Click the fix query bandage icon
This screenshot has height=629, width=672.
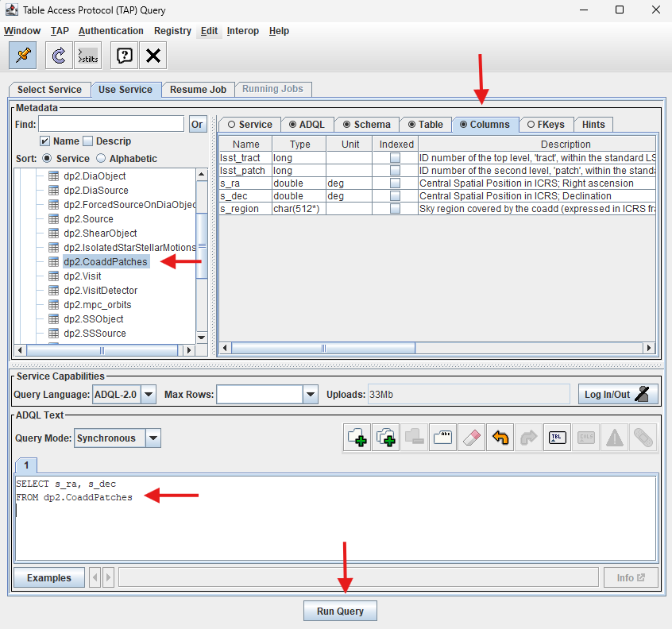(x=643, y=438)
